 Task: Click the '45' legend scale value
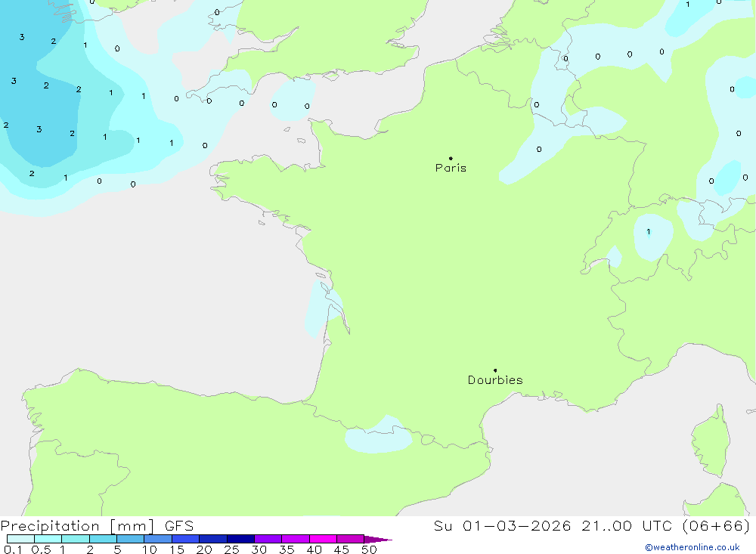coord(342,549)
